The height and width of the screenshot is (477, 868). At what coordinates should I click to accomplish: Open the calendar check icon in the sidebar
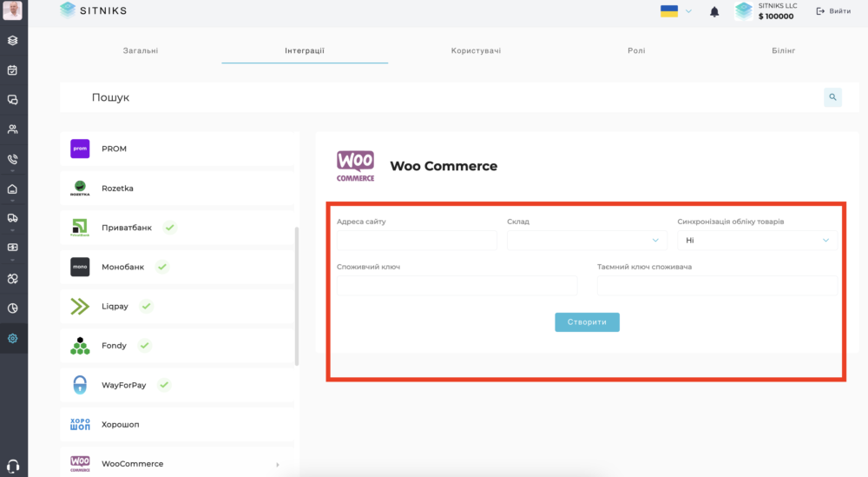click(x=12, y=70)
